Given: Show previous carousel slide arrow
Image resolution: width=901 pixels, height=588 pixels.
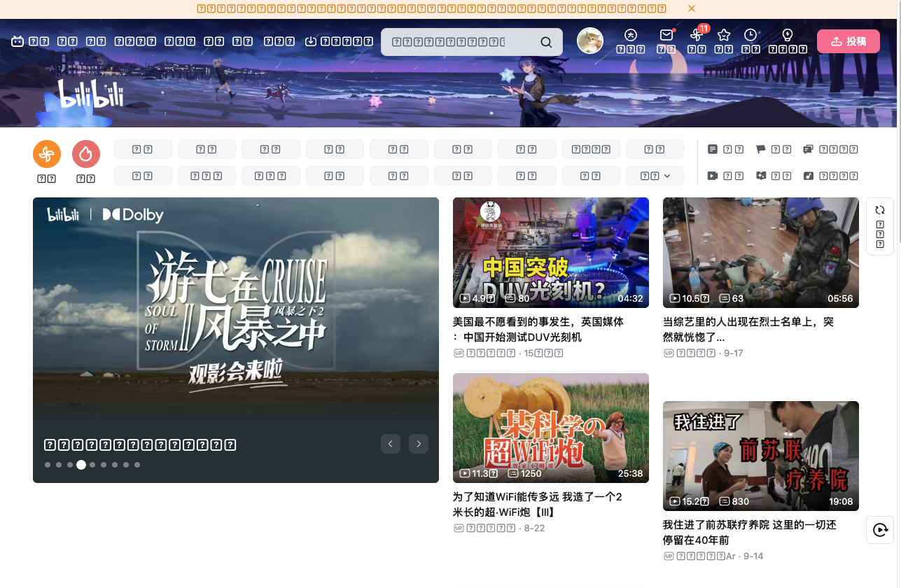Looking at the screenshot, I should [391, 443].
